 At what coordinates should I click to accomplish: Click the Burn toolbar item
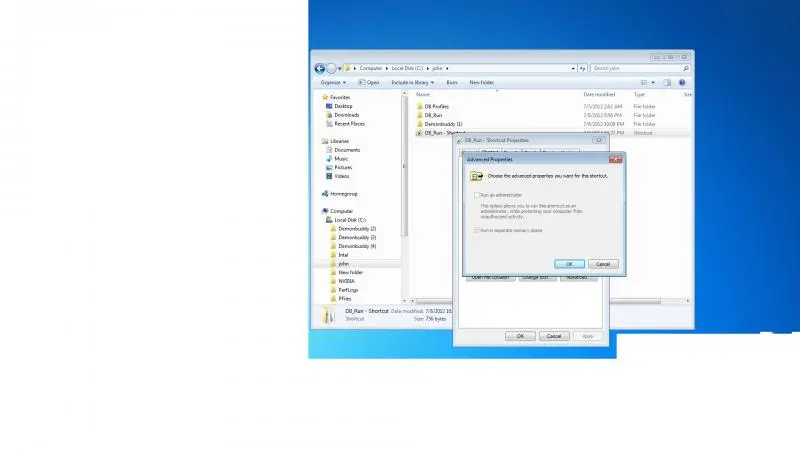coord(452,82)
